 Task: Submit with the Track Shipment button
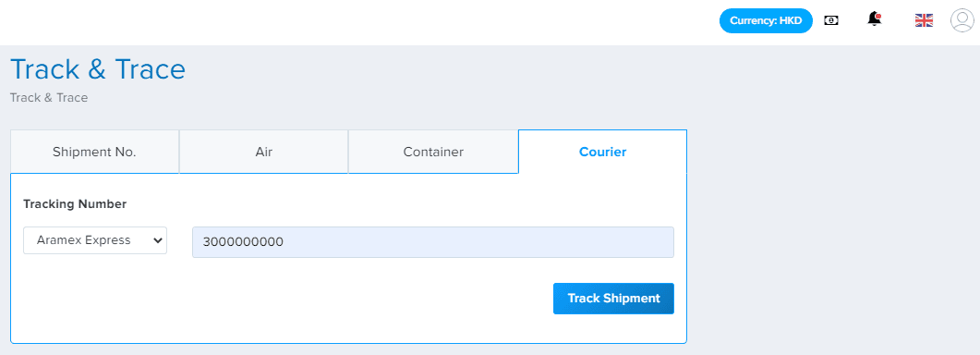(x=613, y=299)
